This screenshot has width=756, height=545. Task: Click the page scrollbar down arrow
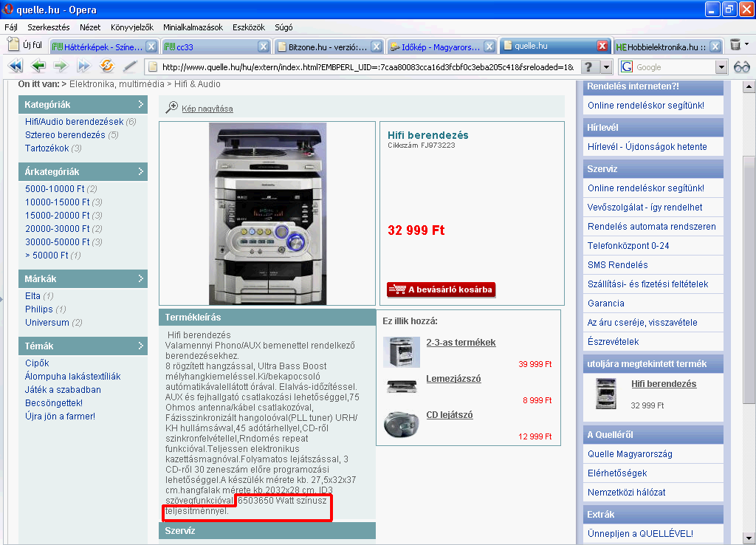[x=749, y=538]
